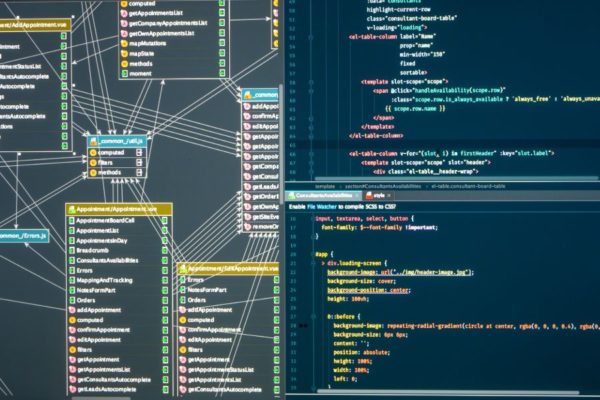The height and width of the screenshot is (400, 600).
Task: Collapse the fold marker at el-table-column label="Name"
Action: pos(311,37)
